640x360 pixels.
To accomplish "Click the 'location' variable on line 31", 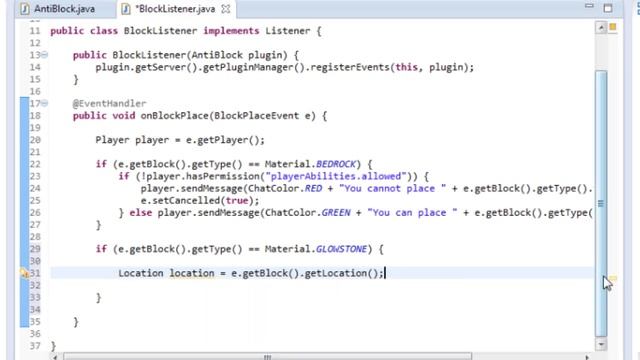I will pyautogui.click(x=192, y=273).
